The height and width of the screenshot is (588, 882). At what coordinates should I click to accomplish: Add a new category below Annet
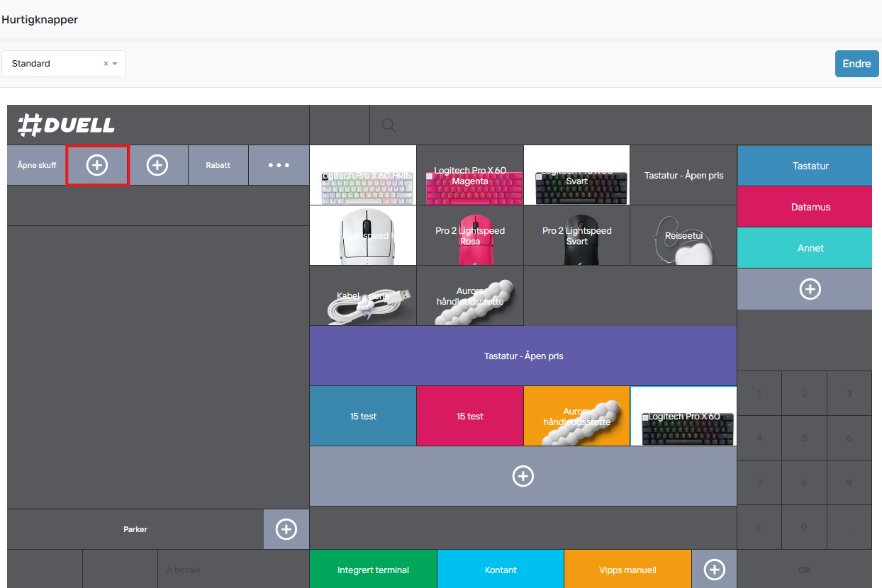click(810, 289)
